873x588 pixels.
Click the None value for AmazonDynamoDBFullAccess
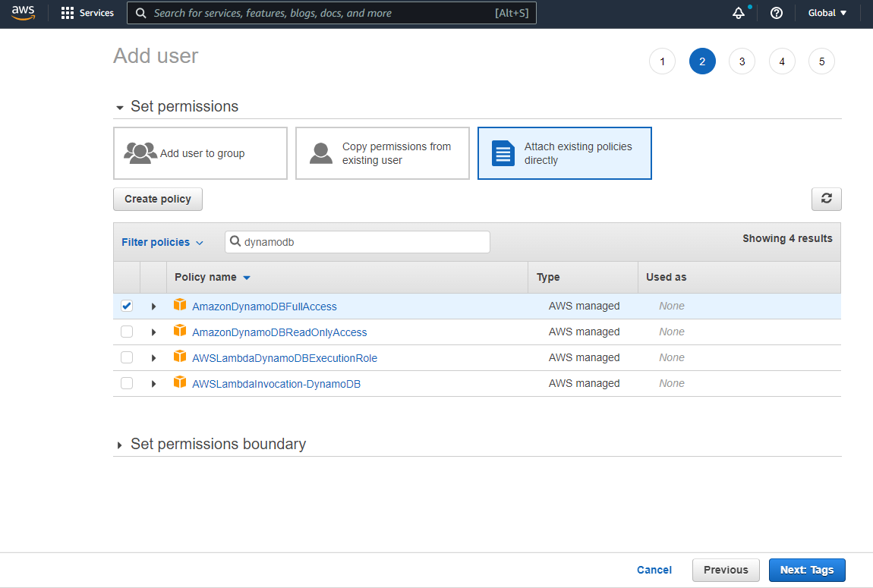tap(672, 306)
